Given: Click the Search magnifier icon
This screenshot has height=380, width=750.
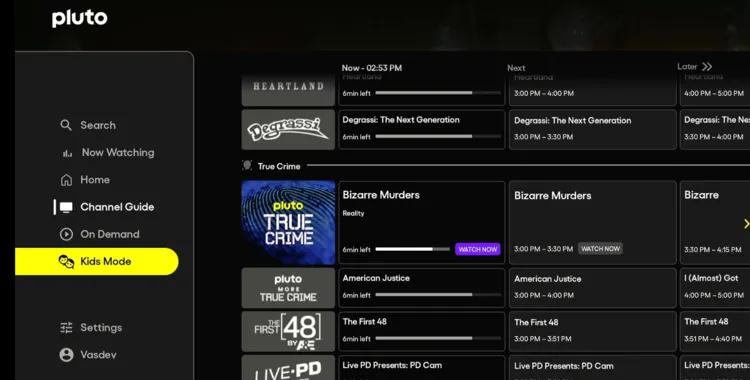Looking at the screenshot, I should pyautogui.click(x=66, y=125).
